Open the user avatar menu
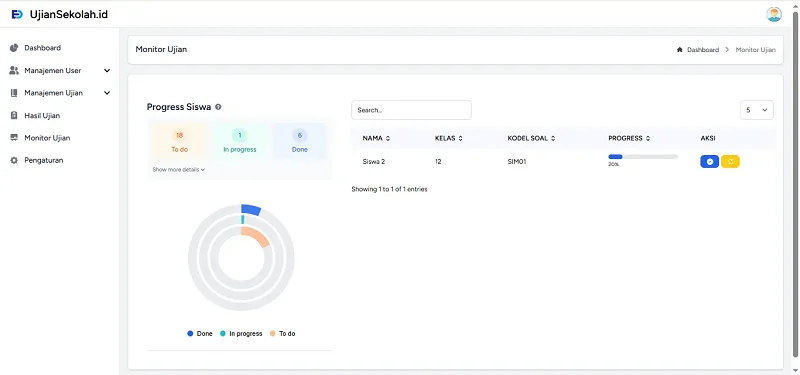 click(773, 14)
